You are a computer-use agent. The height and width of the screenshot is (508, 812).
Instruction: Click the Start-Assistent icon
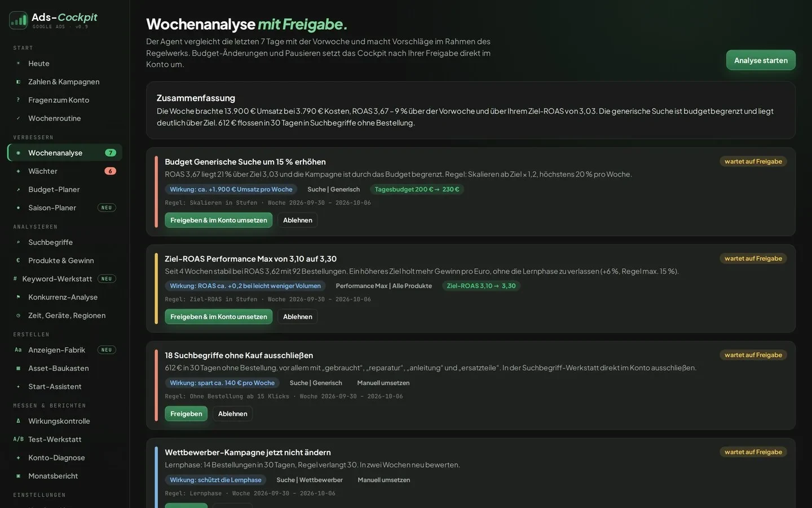coord(18,387)
